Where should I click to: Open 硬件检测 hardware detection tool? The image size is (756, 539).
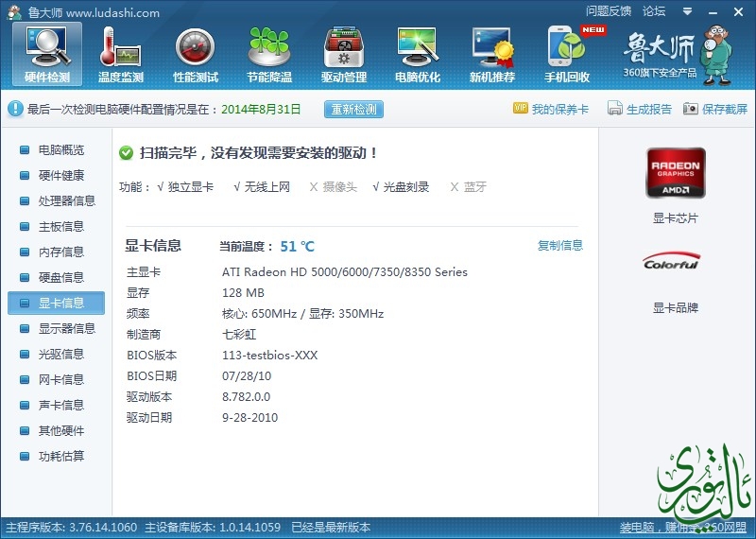coord(47,54)
